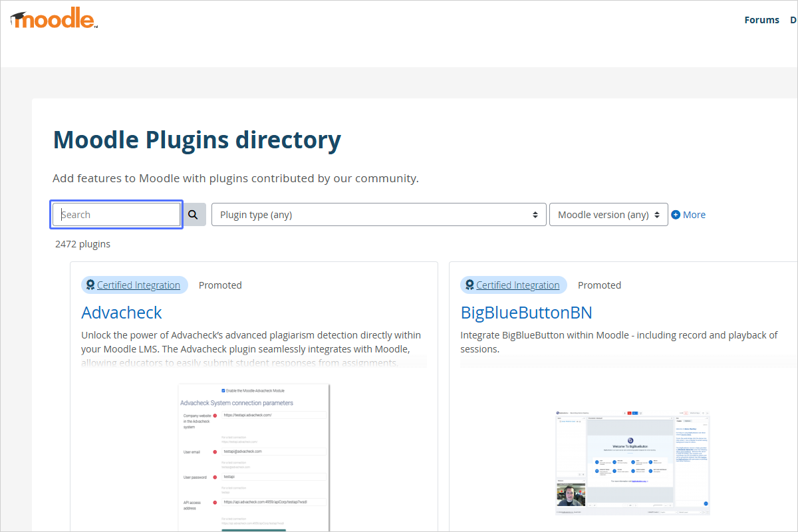Click the plus icon beside More
798x532 pixels.
coord(676,215)
